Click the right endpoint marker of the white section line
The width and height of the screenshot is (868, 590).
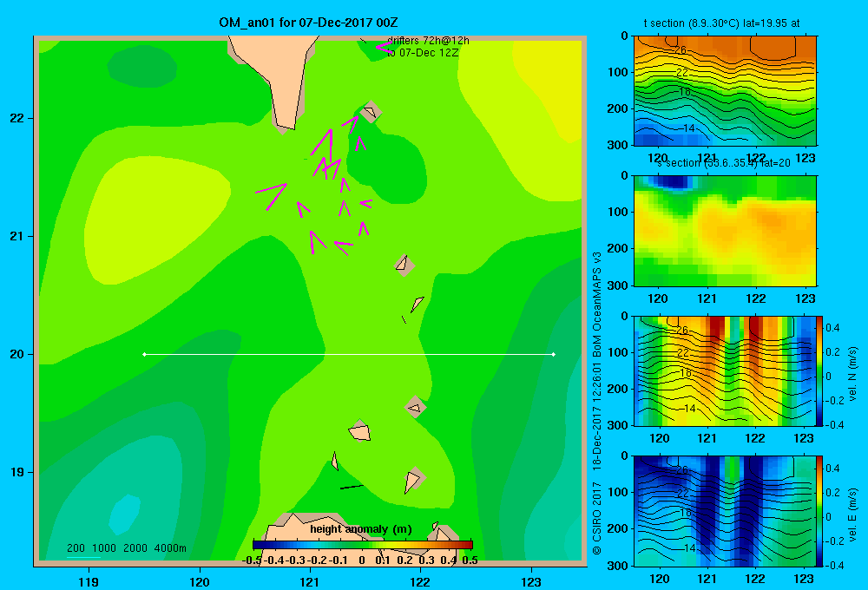tap(554, 354)
